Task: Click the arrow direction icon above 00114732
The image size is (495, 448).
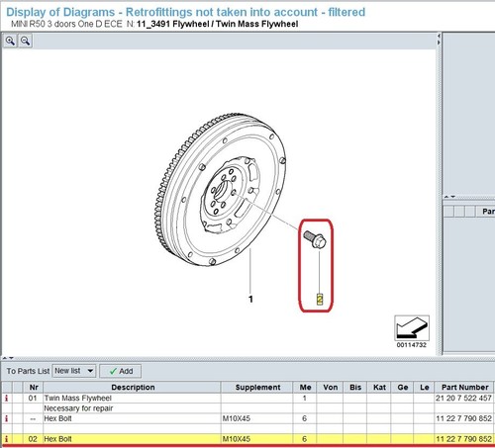Action: [x=412, y=328]
